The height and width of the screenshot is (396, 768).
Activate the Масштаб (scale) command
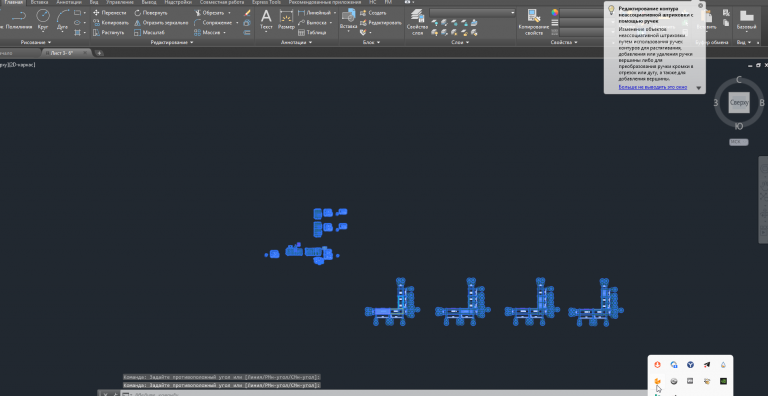(x=149, y=32)
